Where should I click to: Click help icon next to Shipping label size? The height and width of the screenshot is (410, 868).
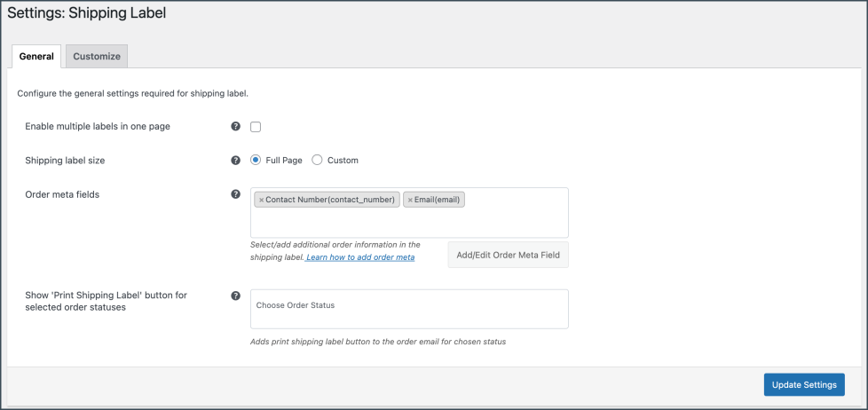click(x=235, y=161)
